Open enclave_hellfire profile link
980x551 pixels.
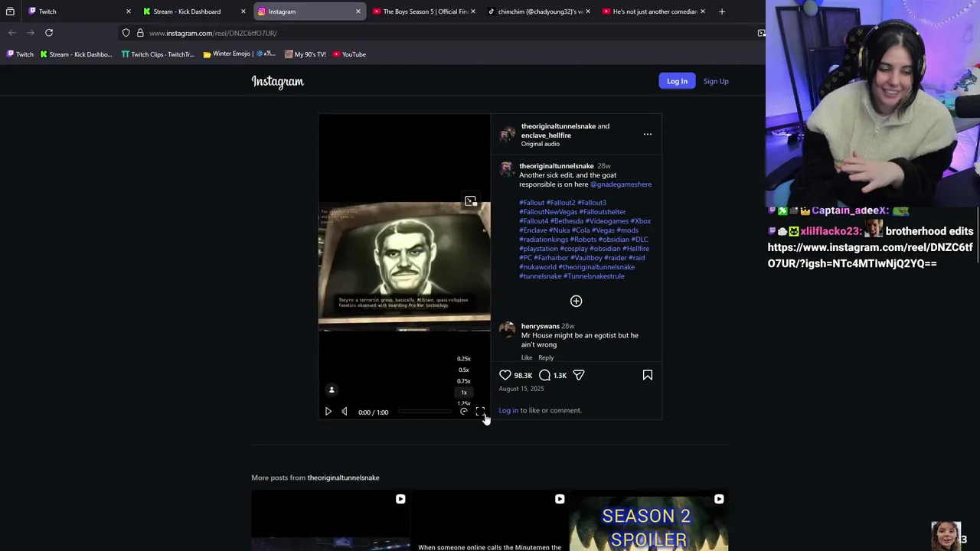pyautogui.click(x=546, y=135)
